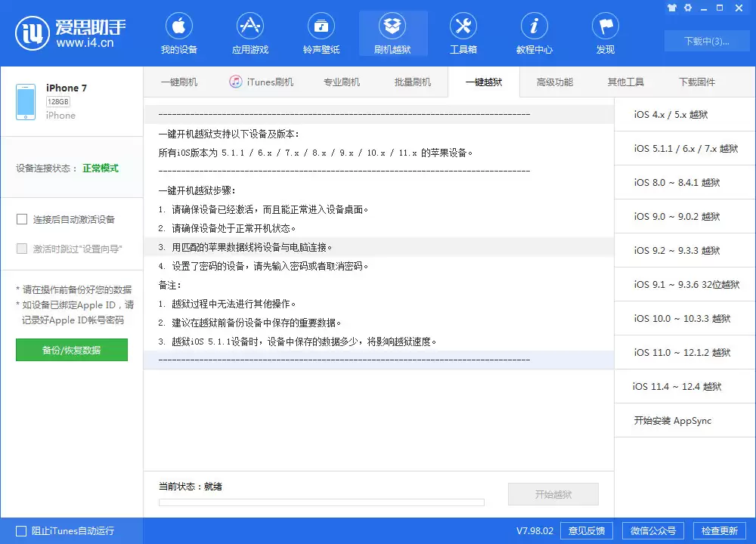Click 意见反馈 feedback button

tap(587, 531)
